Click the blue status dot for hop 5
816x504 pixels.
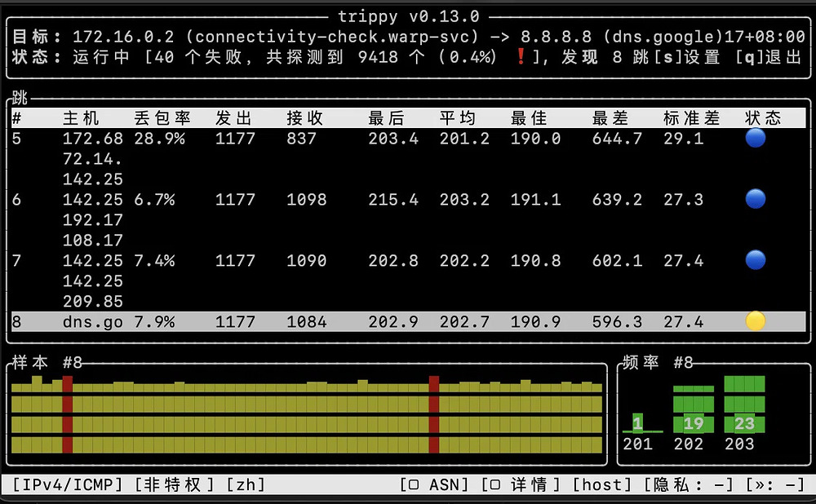755,138
